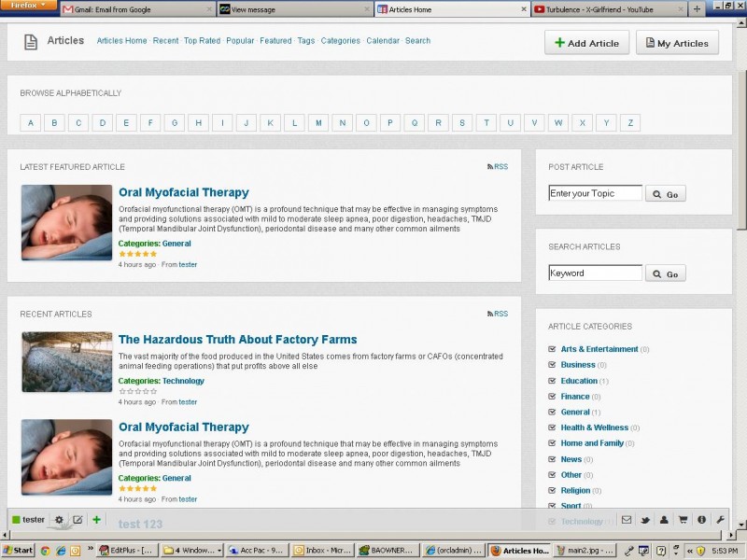Click the Internet Explorer quick launch icon
Viewport: 747px width, 560px height.
click(61, 551)
